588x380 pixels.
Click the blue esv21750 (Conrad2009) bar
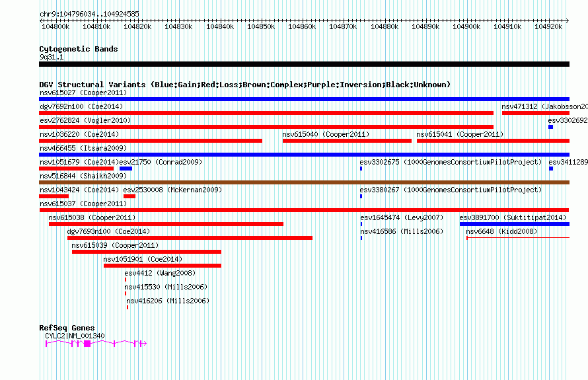pyautogui.click(x=126, y=169)
